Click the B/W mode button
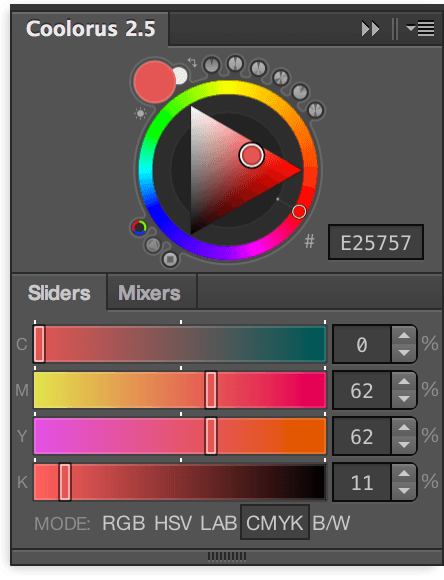Viewport: 444px width, 580px height. [331, 523]
